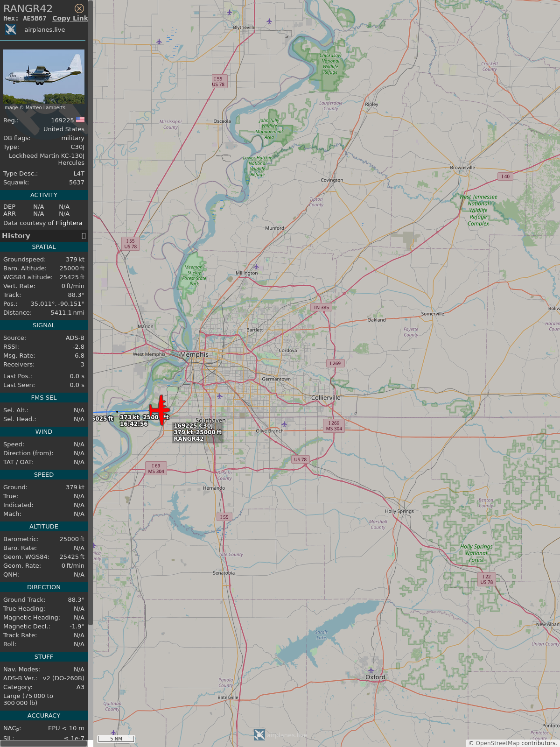Click the Image © Matteo Lamberts credit
The image size is (560, 747).
34,107
